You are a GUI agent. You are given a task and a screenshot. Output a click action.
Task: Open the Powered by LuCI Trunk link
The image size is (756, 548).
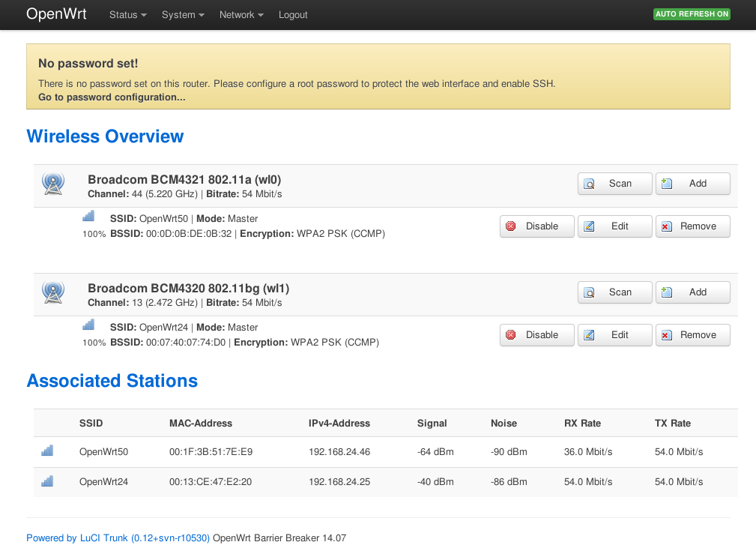[x=118, y=538]
